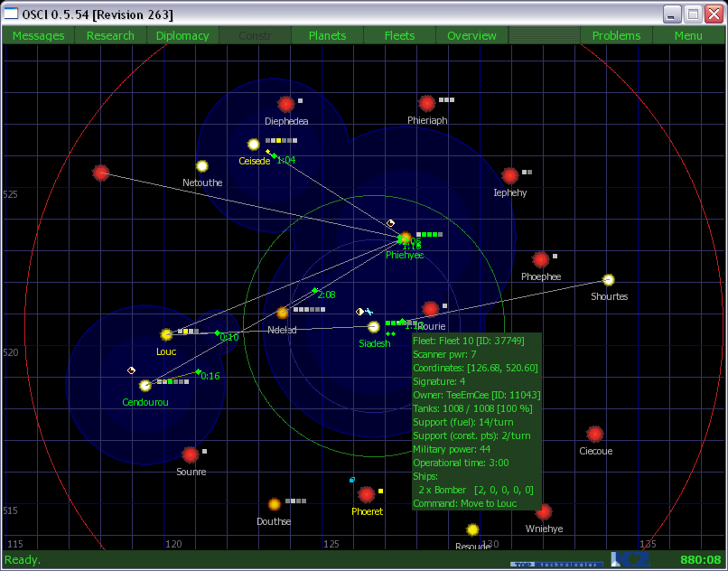Select the Ciecoue red star
This screenshot has height=571, width=728.
tap(594, 434)
